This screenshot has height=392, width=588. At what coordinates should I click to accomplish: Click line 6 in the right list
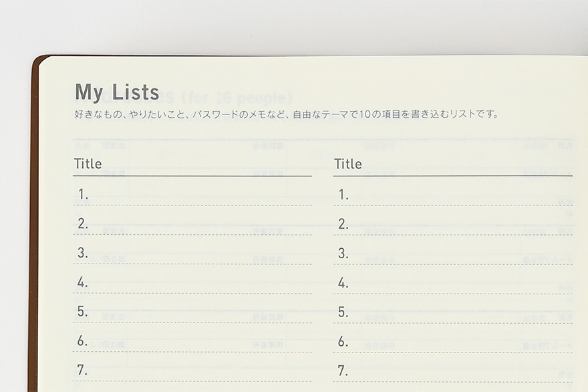(x=454, y=341)
